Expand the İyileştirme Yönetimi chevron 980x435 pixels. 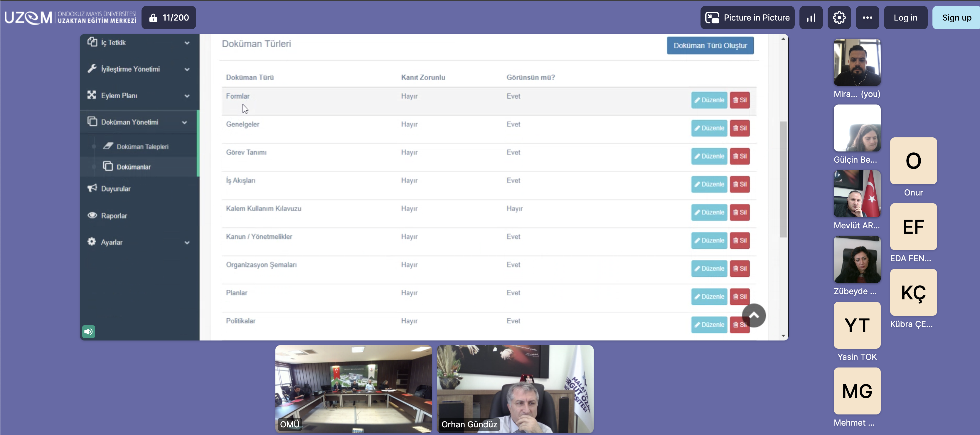pos(187,70)
